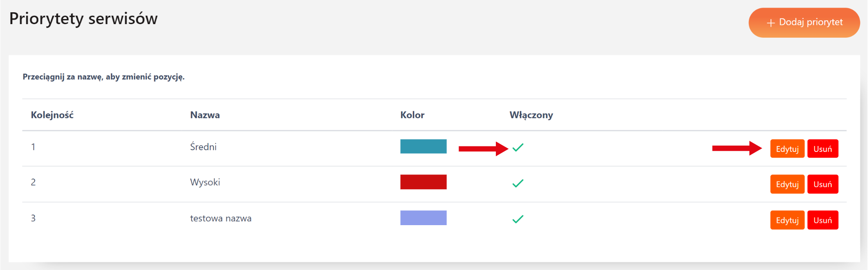Click the enabled checkmark in Wysoki row
The height and width of the screenshot is (270, 868).
pos(518,183)
